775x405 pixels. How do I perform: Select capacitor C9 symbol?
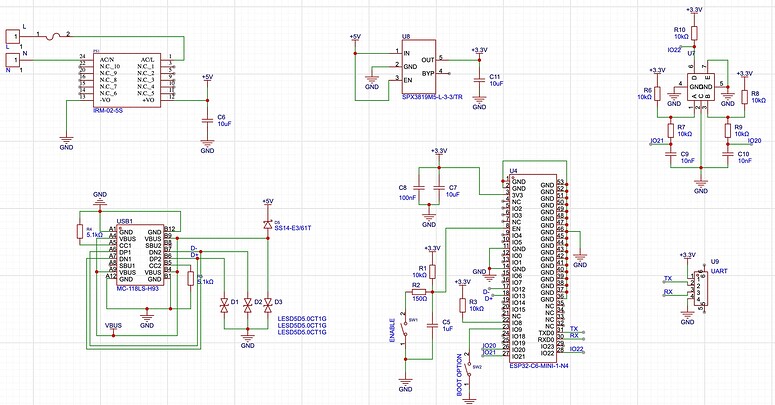(671, 154)
